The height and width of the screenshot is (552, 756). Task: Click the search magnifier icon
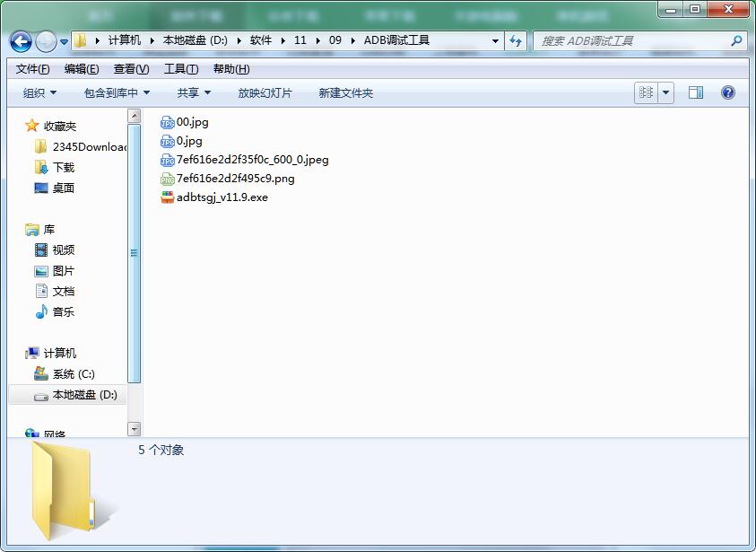pyautogui.click(x=736, y=41)
